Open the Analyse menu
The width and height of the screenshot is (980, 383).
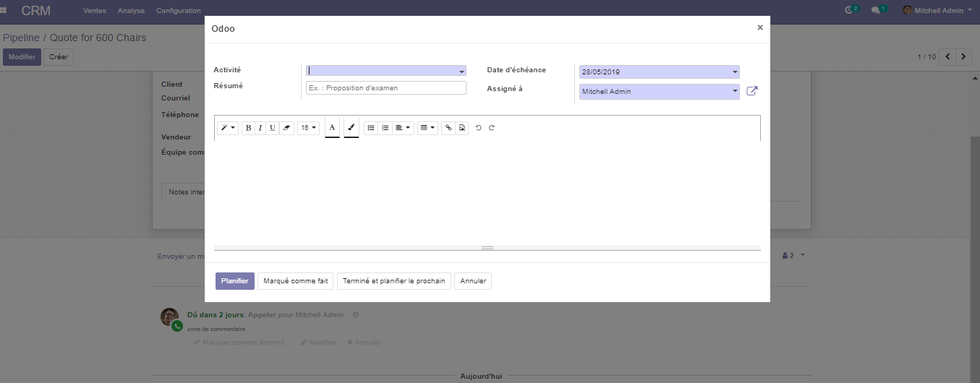coord(131,11)
